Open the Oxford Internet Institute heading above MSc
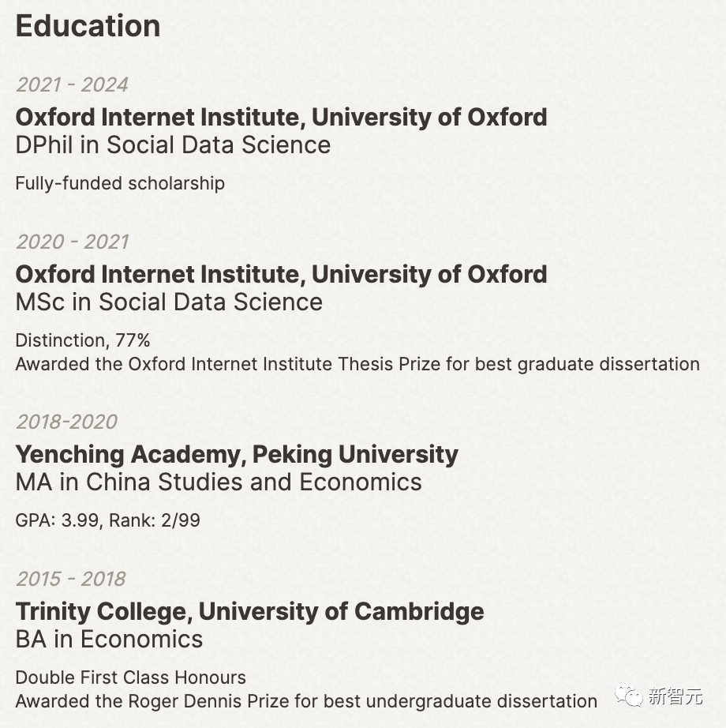The width and height of the screenshot is (726, 728). pyautogui.click(x=281, y=274)
